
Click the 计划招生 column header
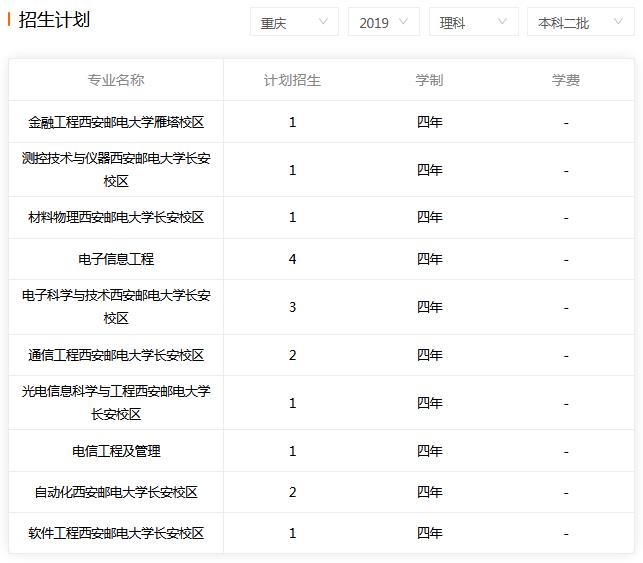(x=292, y=80)
